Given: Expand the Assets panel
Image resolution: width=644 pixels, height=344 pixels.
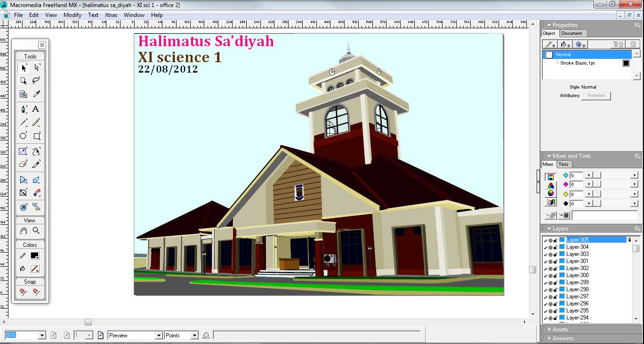Looking at the screenshot, I should (549, 329).
